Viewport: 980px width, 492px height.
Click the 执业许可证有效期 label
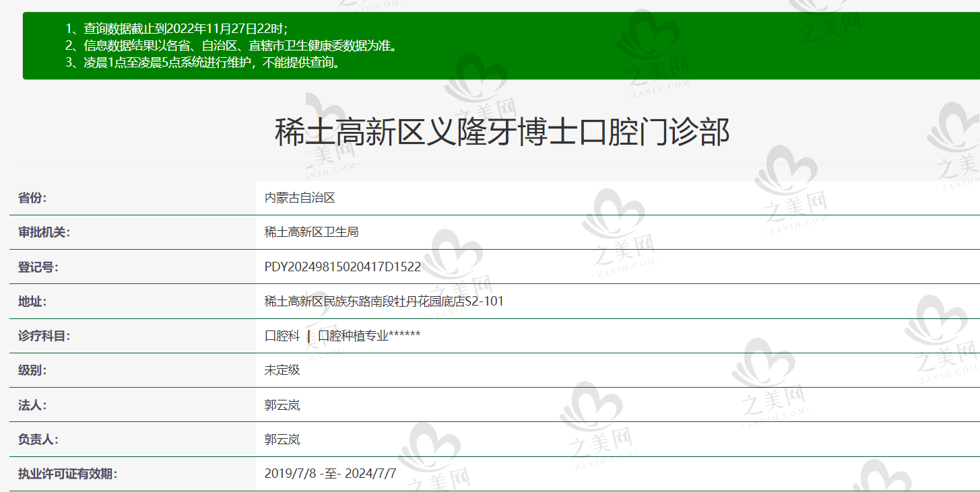68,474
